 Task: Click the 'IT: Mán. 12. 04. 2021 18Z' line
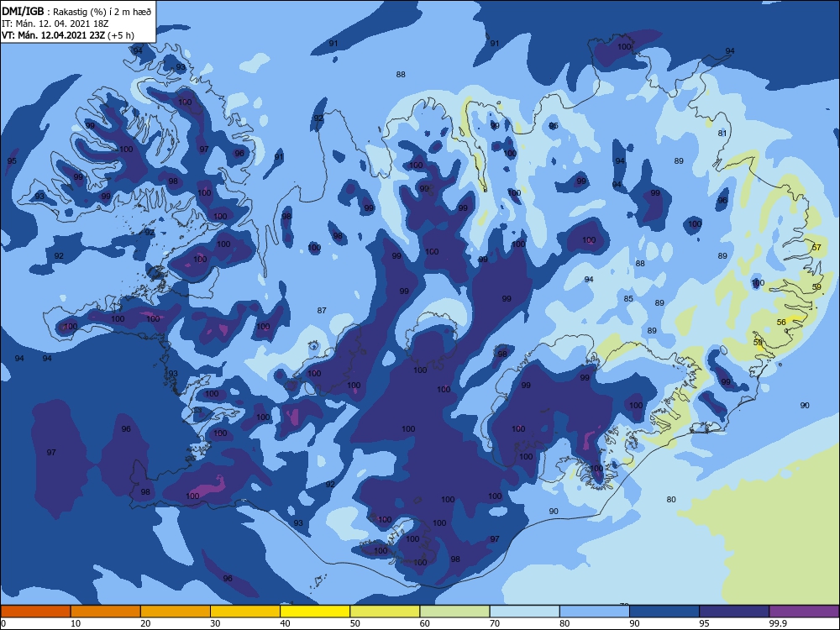coord(57,24)
